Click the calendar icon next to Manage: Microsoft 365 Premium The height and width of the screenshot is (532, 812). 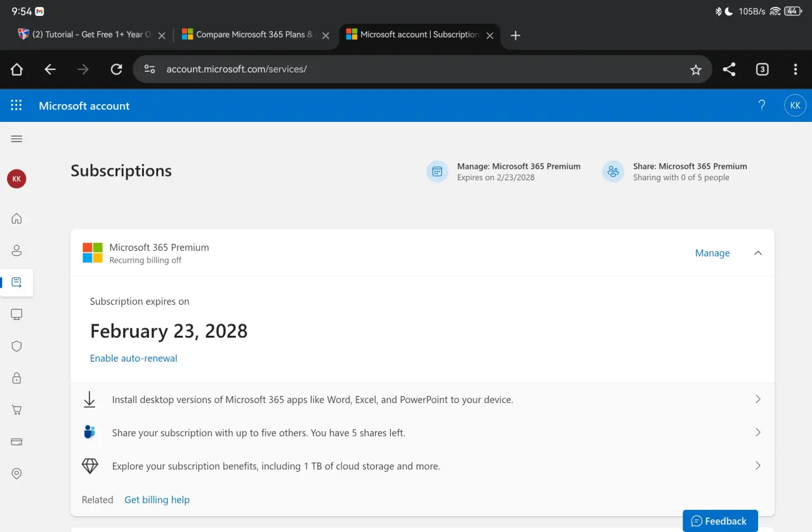tap(437, 171)
